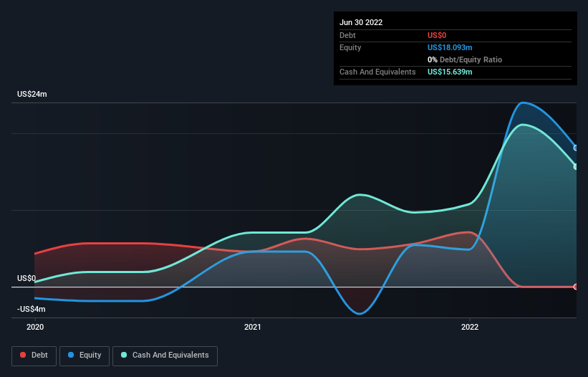This screenshot has height=377, width=588.
Task: Click the red Debt endpoint marker
Action: pos(576,287)
